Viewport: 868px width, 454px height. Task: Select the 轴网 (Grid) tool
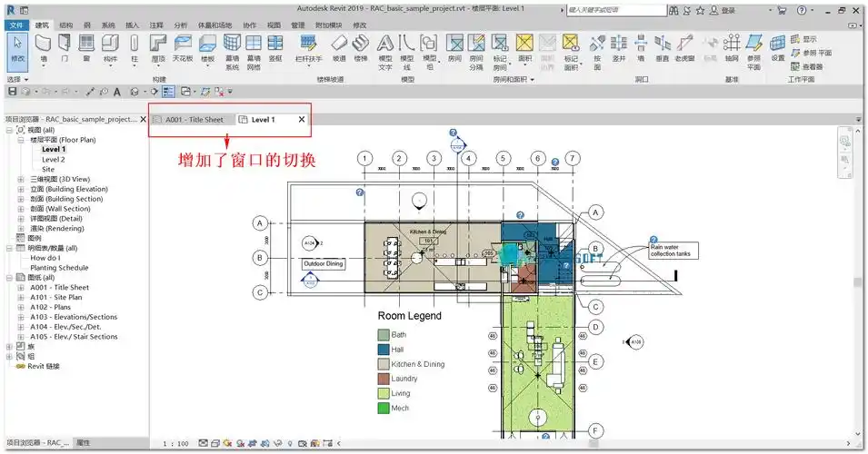pos(732,49)
